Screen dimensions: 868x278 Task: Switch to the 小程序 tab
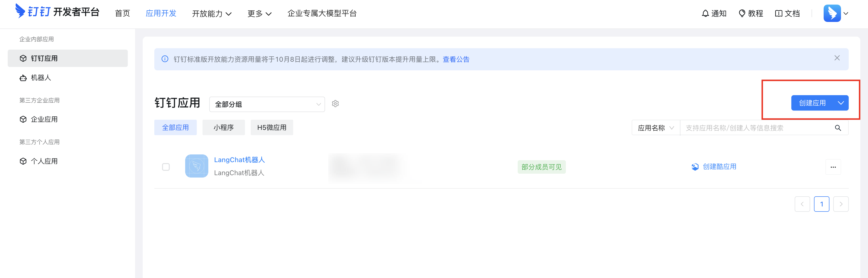[x=224, y=127]
